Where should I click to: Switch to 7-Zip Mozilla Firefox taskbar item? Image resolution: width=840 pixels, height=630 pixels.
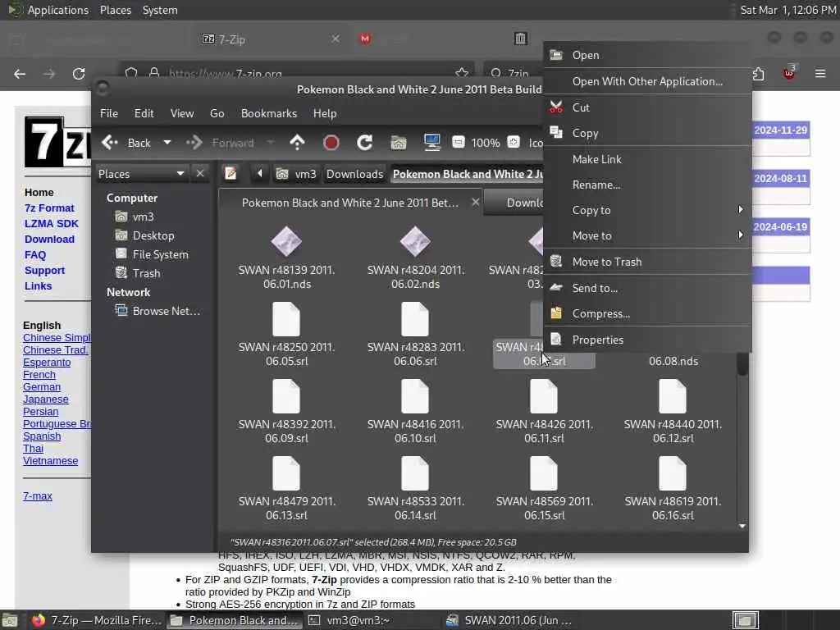coord(97,620)
